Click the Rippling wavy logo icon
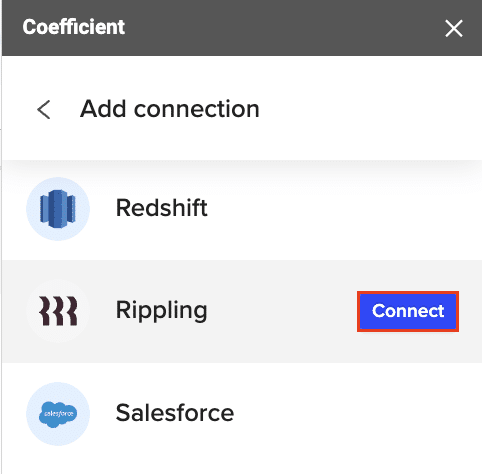This screenshot has width=482, height=474. click(x=58, y=311)
